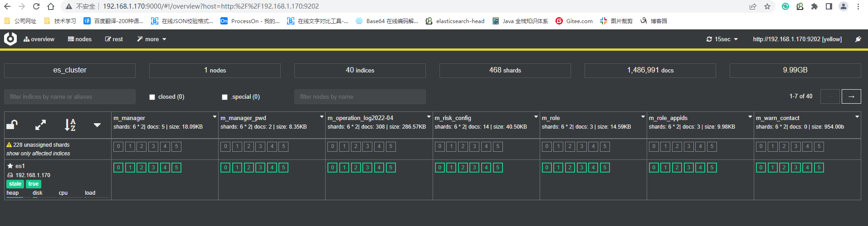The width and height of the screenshot is (868, 226).
Task: Open m_risk_config index dropdown arrow
Action: pyautogui.click(x=536, y=117)
